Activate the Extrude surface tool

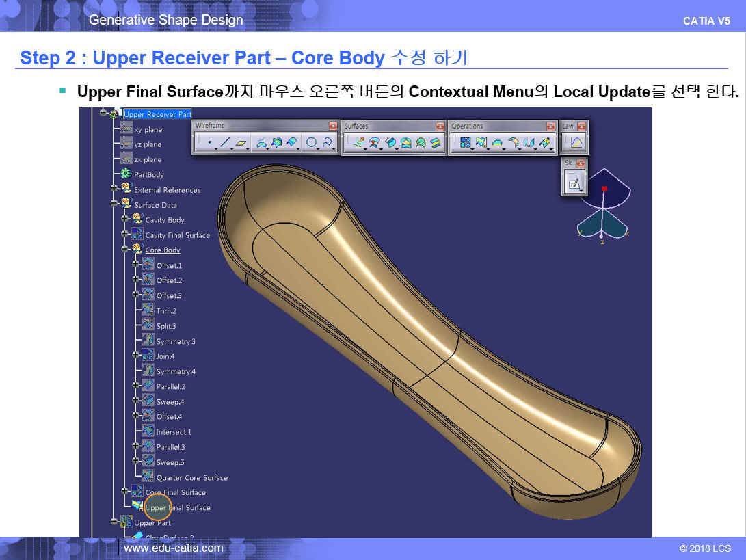coord(358,143)
